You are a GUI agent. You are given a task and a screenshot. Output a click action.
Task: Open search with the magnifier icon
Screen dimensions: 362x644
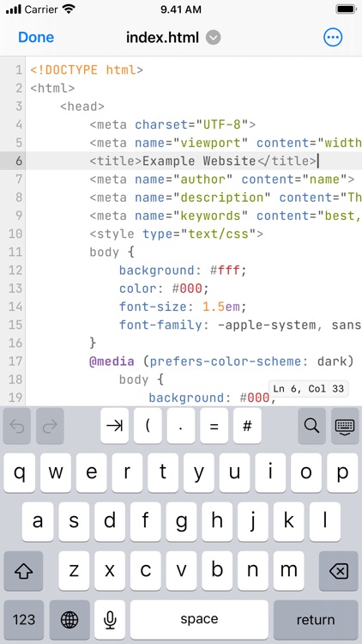312,426
